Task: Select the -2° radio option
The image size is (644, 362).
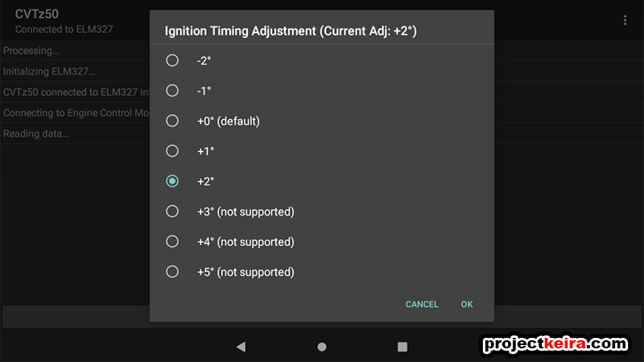Action: [x=172, y=60]
